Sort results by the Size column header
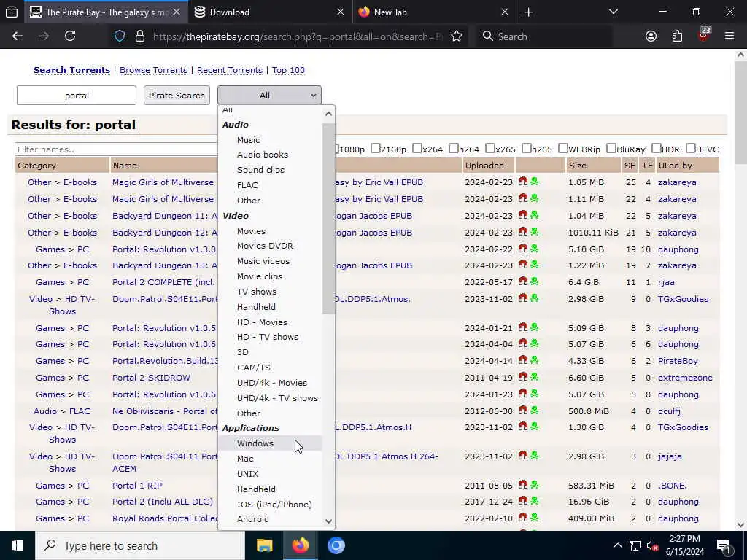The width and height of the screenshot is (747, 560). [x=579, y=166]
